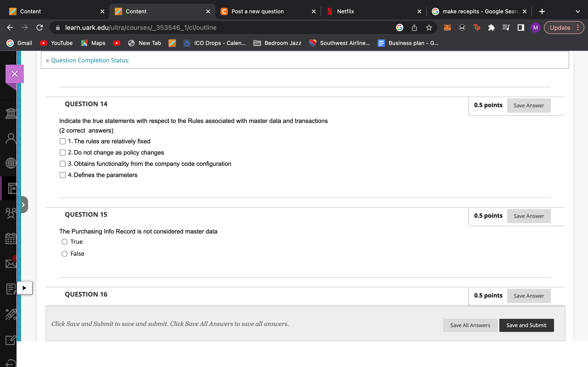Click the 'Save and Submit' button
This screenshot has width=588, height=367.
coord(527,325)
